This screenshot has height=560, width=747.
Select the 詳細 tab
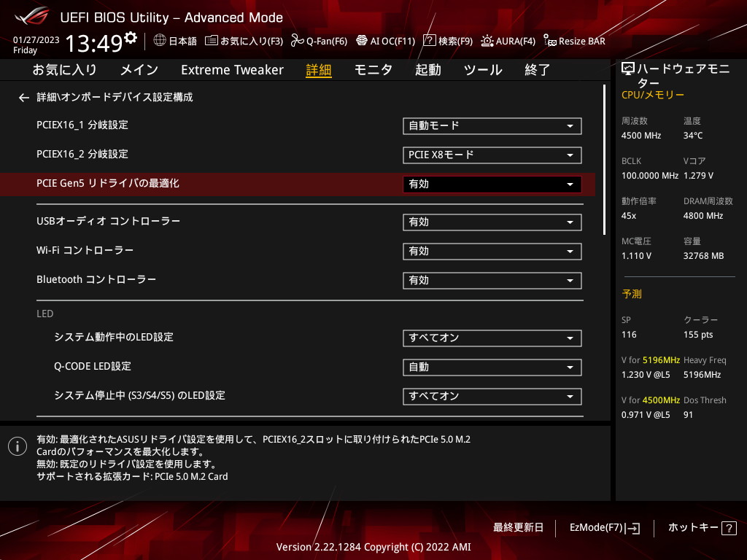pyautogui.click(x=318, y=70)
